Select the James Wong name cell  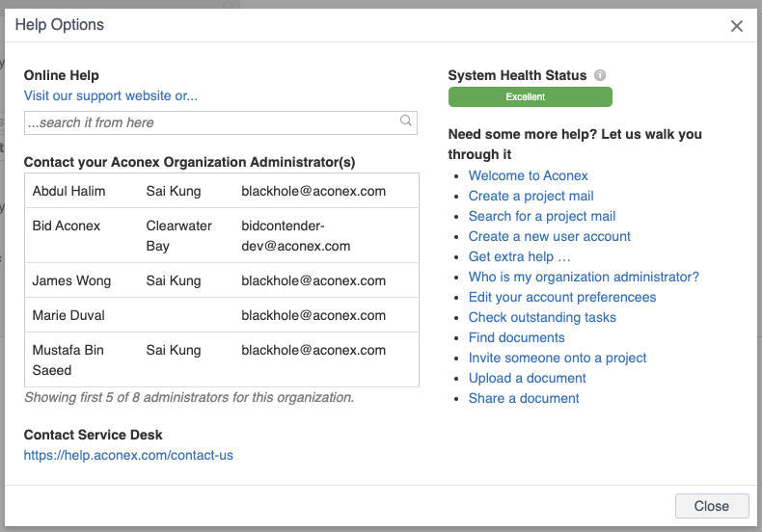(x=71, y=281)
